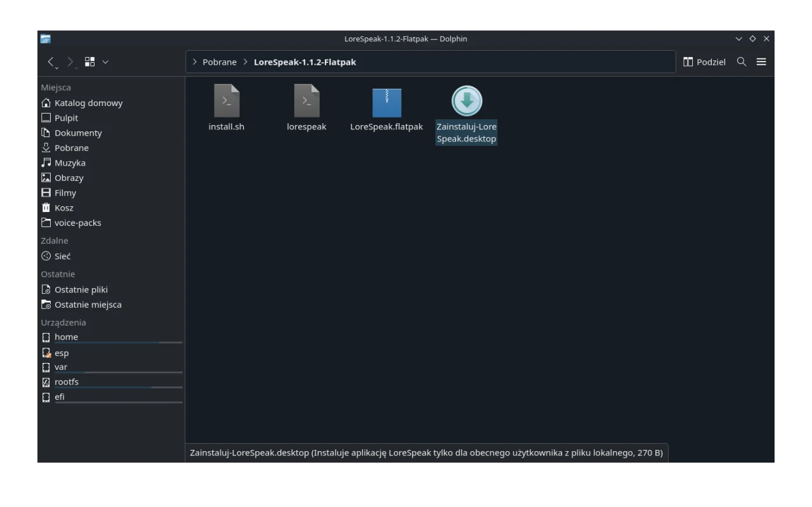Click LoreSpeak-1.1.2-Flatpak in the breadcrumb
Viewport: 812px width, 507px height.
[304, 62]
